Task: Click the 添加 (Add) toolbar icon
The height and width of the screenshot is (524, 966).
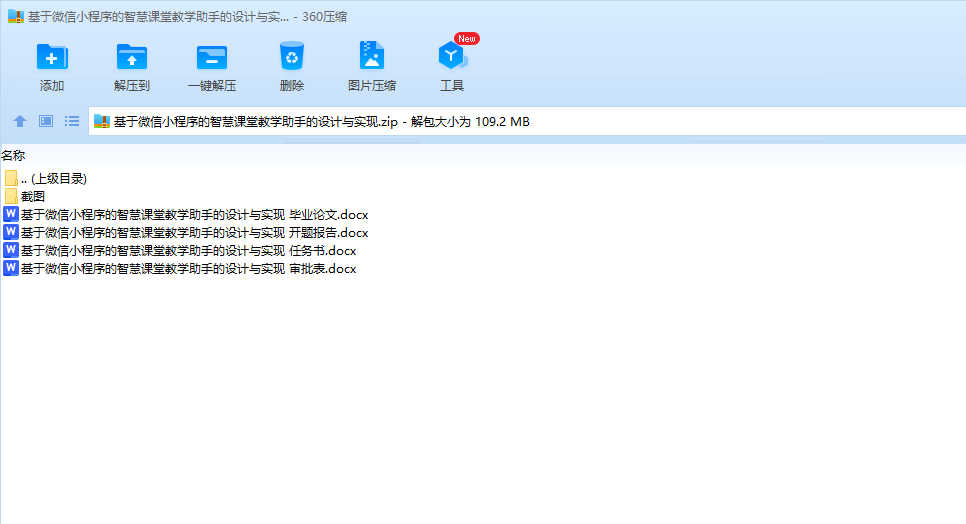Action: (52, 57)
